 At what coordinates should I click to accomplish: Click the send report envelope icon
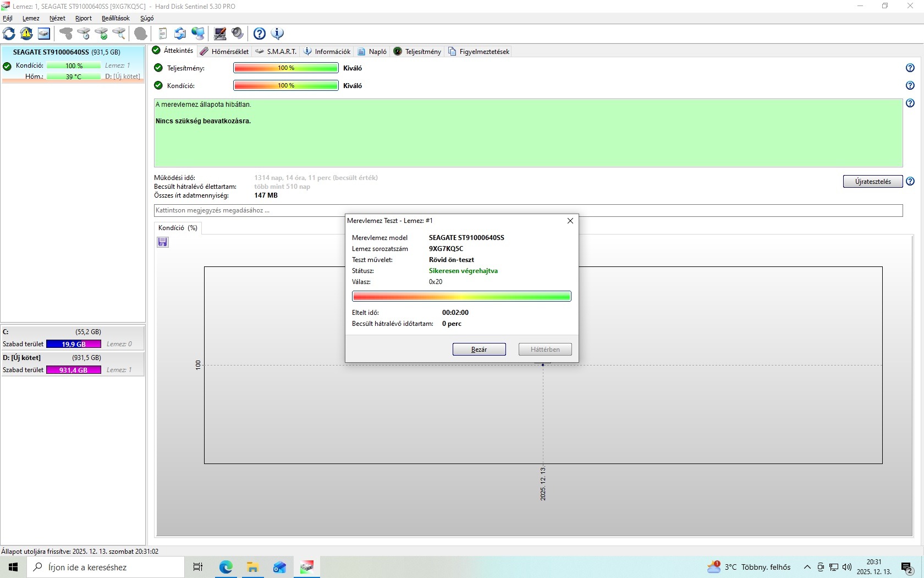pyautogui.click(x=180, y=34)
